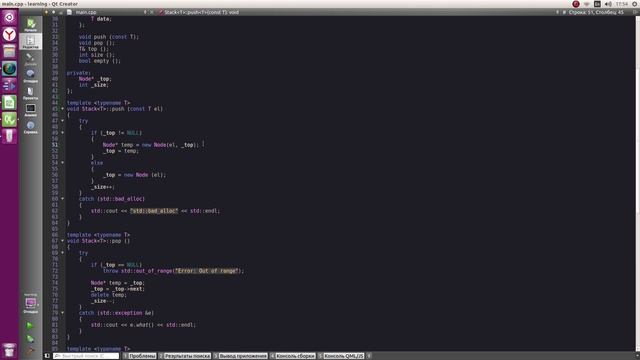Start debugging with the green bug-play button
Image resolution: width=640 pixels, height=360 pixels.
click(x=30, y=339)
